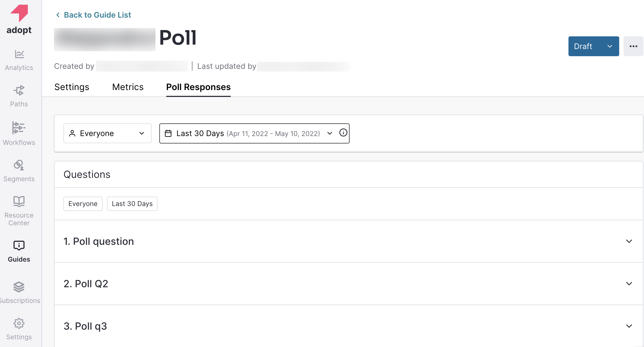Screen dimensions: 644x347
Task: Expand the 3. Poll q3 row
Action: [x=349, y=326]
